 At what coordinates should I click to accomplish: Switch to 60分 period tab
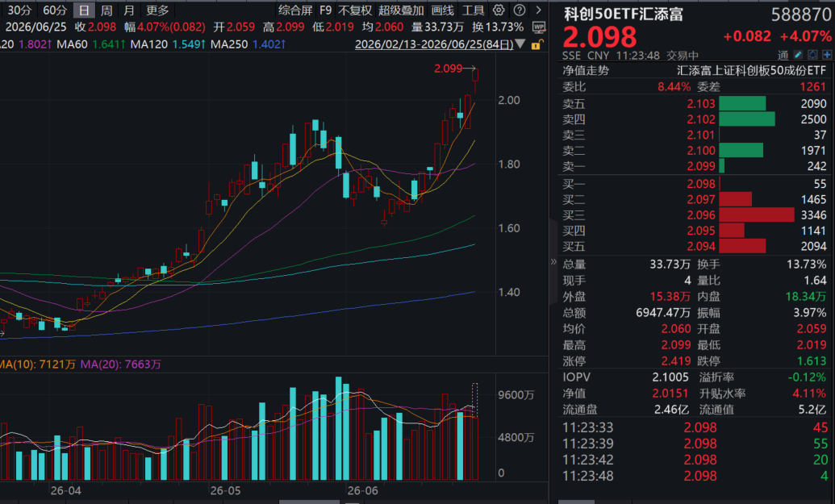(54, 10)
